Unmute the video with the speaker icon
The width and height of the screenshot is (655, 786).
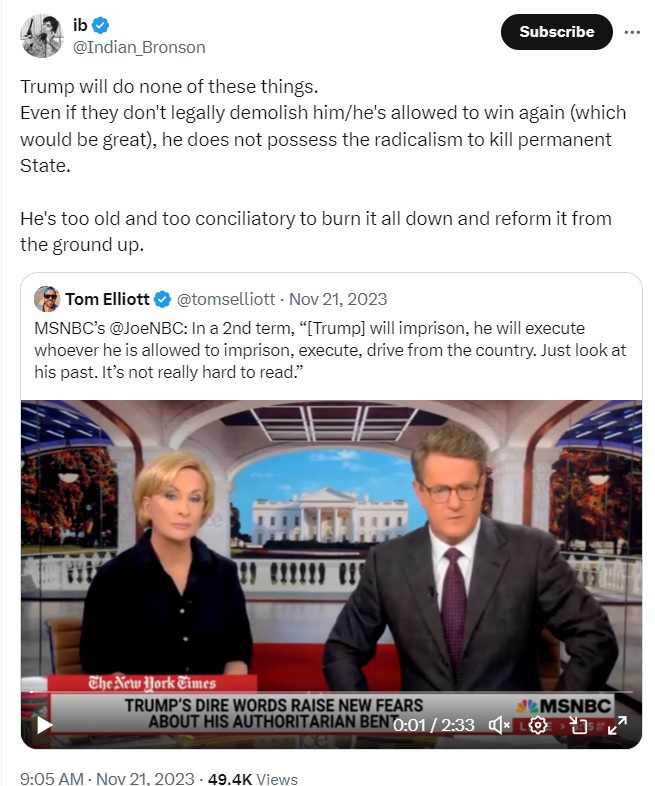point(499,725)
